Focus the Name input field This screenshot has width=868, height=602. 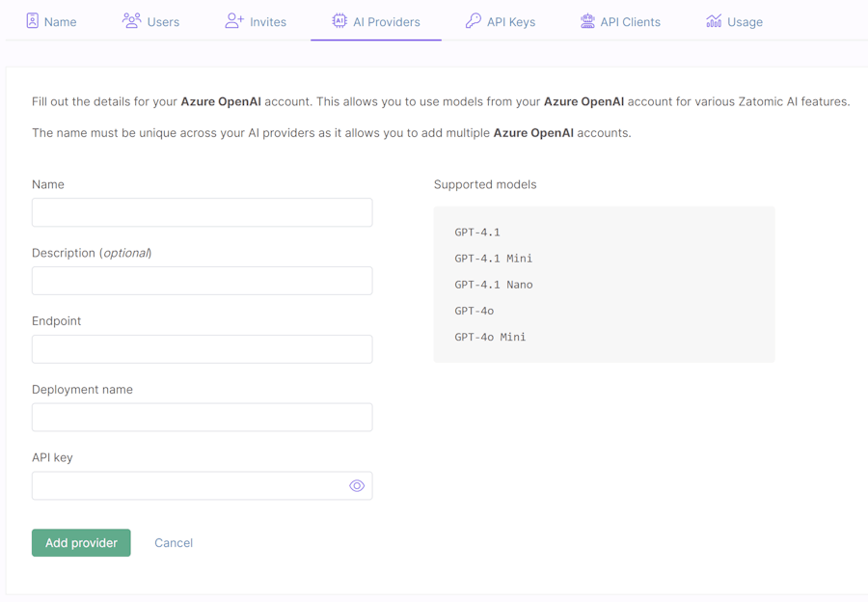click(203, 212)
